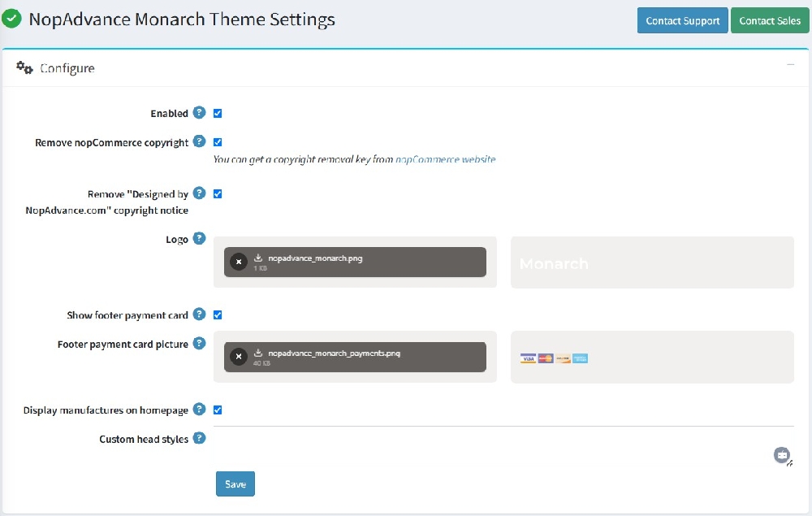Uncheck the Enabled checkbox

tap(217, 112)
